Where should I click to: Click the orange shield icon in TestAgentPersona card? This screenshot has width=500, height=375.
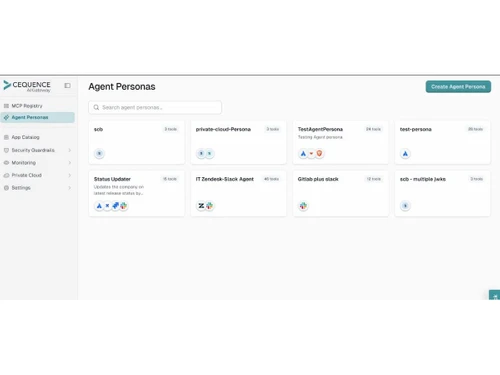pos(319,154)
